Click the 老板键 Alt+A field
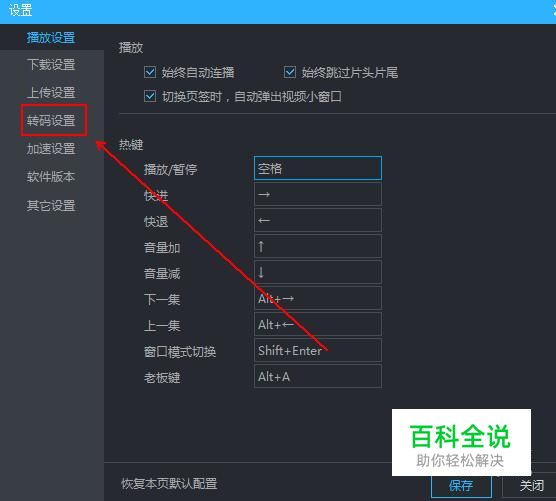 click(x=318, y=376)
